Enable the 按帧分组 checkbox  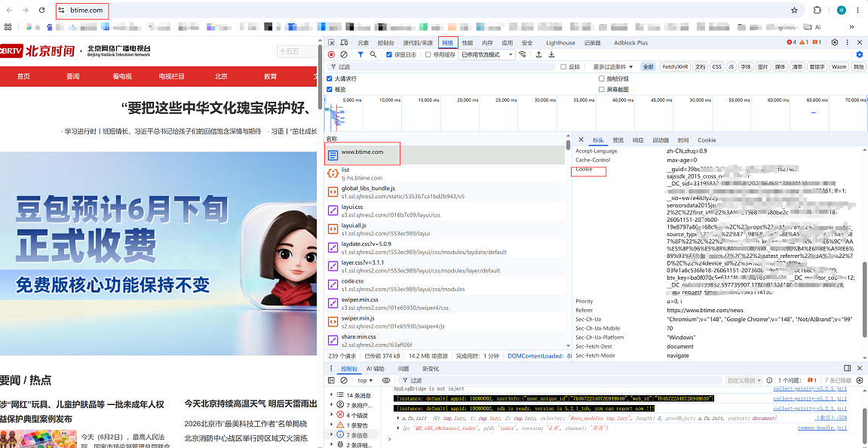[x=602, y=78]
